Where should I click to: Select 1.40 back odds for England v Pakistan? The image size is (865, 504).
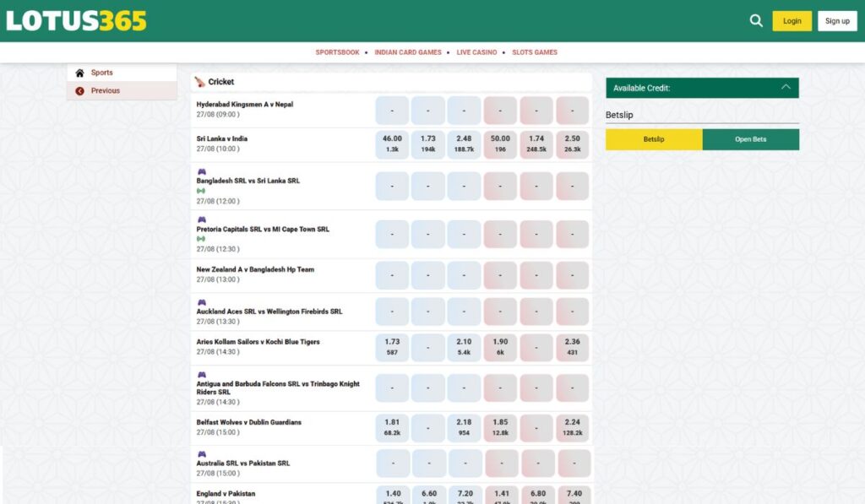(394, 496)
